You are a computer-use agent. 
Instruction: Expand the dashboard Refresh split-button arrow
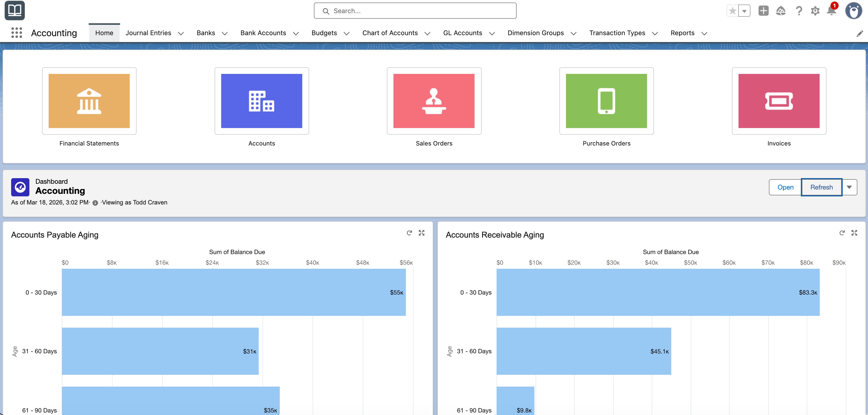coord(850,187)
